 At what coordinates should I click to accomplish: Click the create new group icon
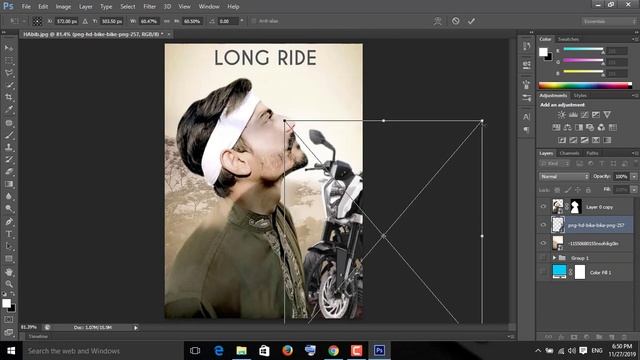pos(599,337)
